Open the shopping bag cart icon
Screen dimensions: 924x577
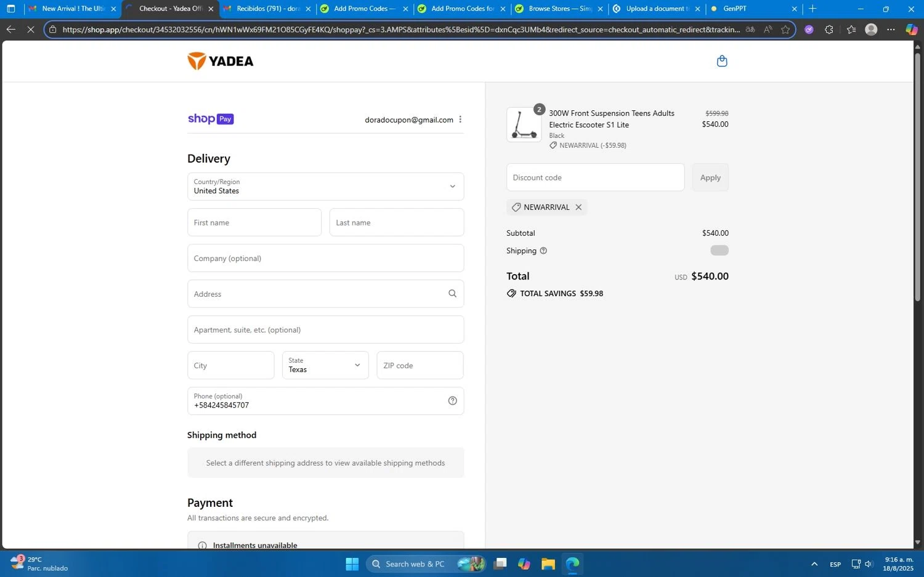(x=722, y=61)
